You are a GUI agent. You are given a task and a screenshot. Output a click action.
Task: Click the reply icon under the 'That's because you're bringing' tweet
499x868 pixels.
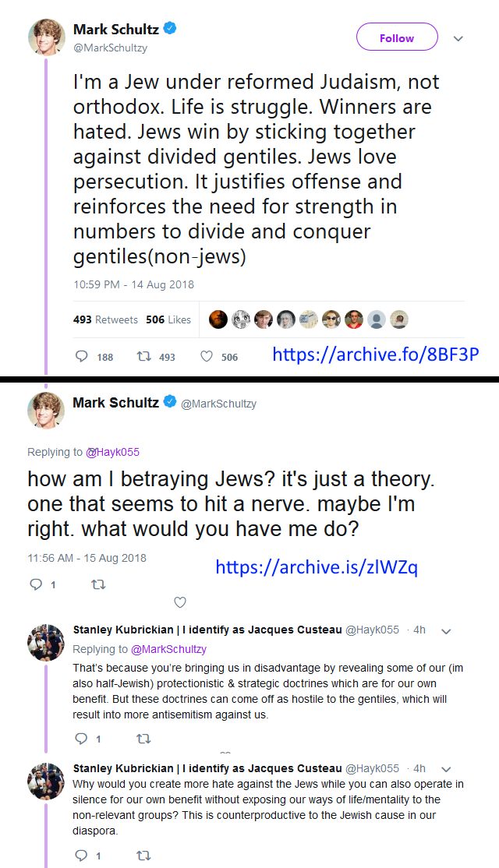tap(81, 739)
